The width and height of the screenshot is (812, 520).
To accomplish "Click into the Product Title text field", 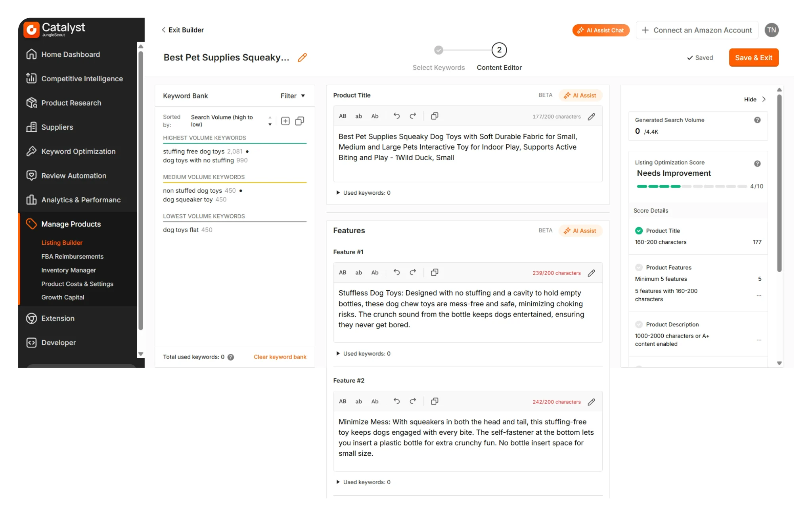I will click(x=468, y=154).
